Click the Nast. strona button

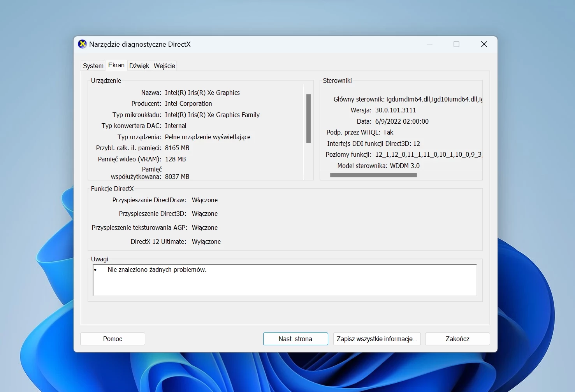295,339
